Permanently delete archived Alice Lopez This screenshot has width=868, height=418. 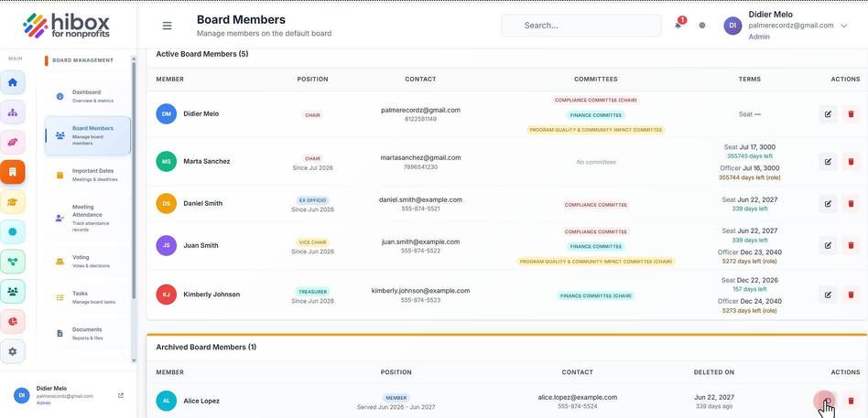[851, 401]
